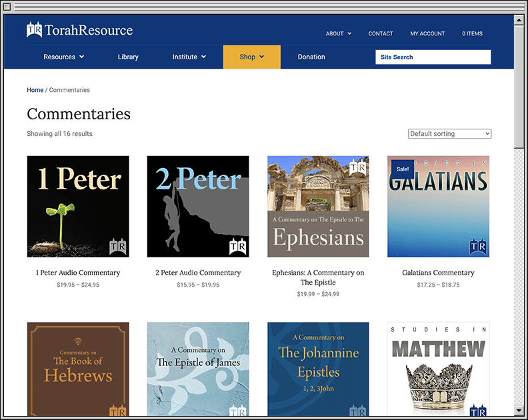The height and width of the screenshot is (420, 528).
Task: Click the Sale! badge on Galatians
Action: (x=403, y=169)
